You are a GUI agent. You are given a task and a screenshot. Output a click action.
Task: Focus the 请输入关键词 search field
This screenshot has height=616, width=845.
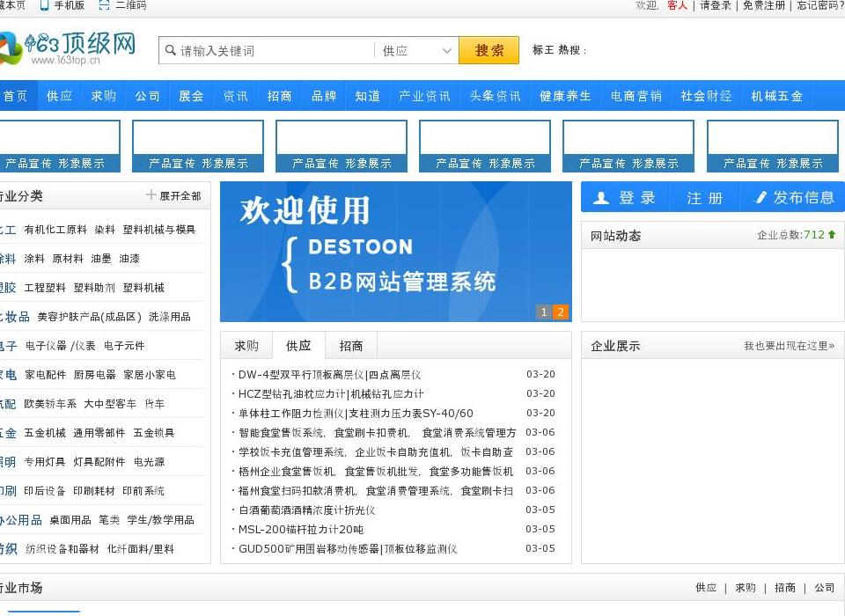point(267,51)
